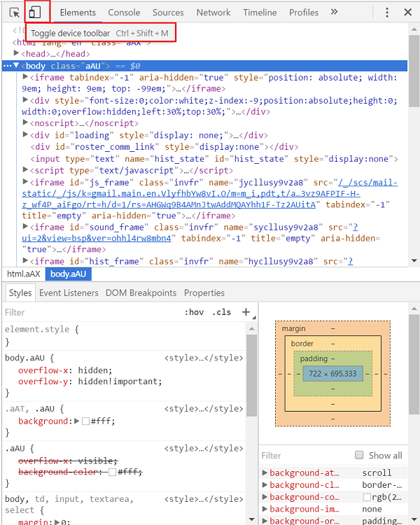Switch to the Console tab

pyautogui.click(x=124, y=13)
